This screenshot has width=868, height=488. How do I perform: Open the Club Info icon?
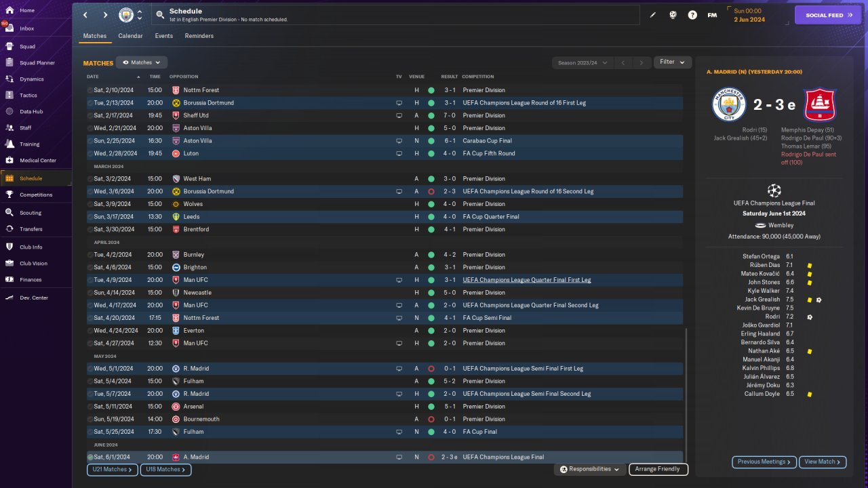(x=9, y=247)
